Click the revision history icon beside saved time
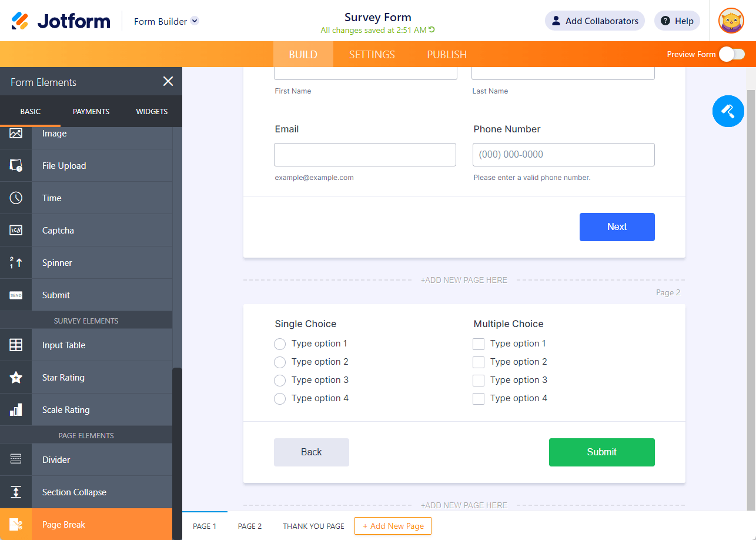The height and width of the screenshot is (540, 756). pos(432,30)
